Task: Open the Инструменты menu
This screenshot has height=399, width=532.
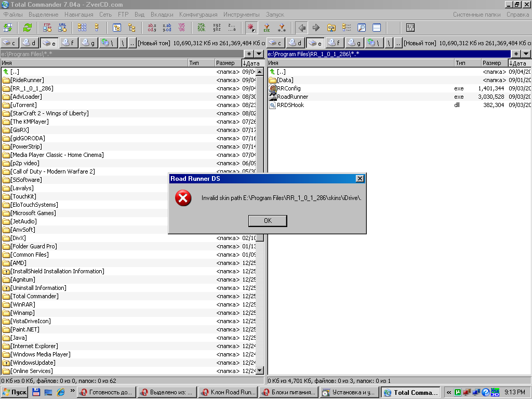Action: (241, 15)
